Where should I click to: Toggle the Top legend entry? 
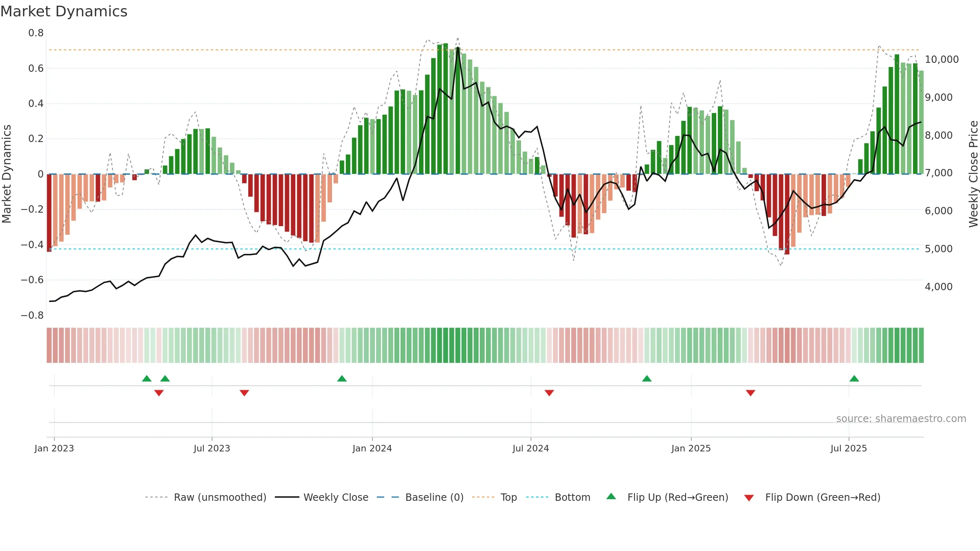pos(494,497)
